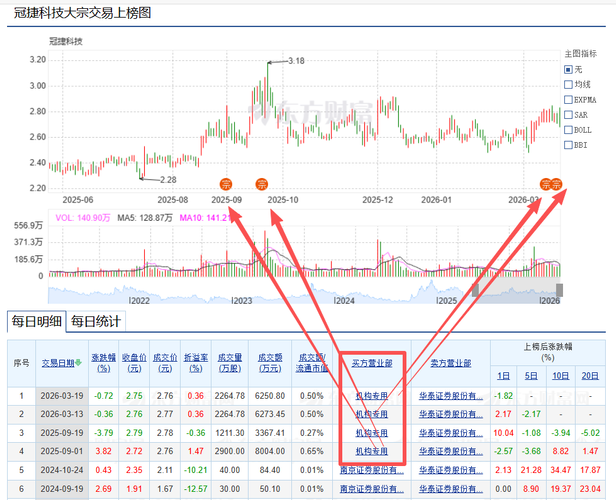Sort by 10日 post-listing change header
Image resolution: width=616 pixels, height=500 pixels.
(561, 376)
